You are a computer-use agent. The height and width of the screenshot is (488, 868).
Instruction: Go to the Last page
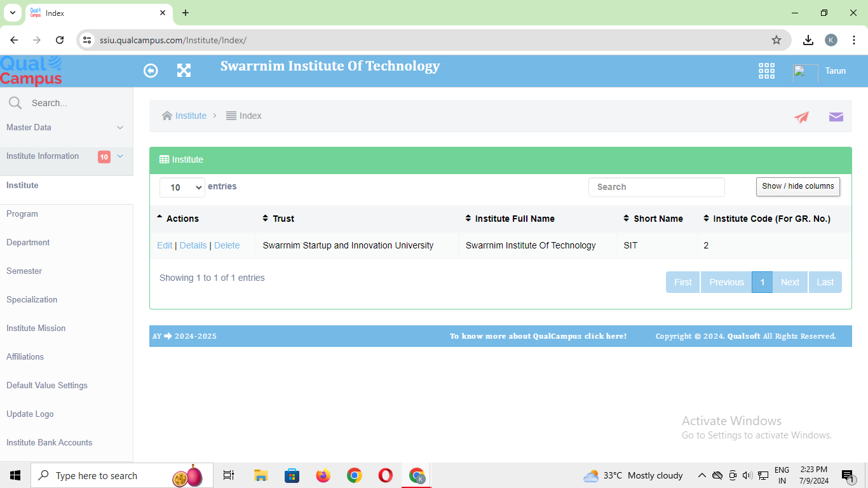[x=825, y=282]
